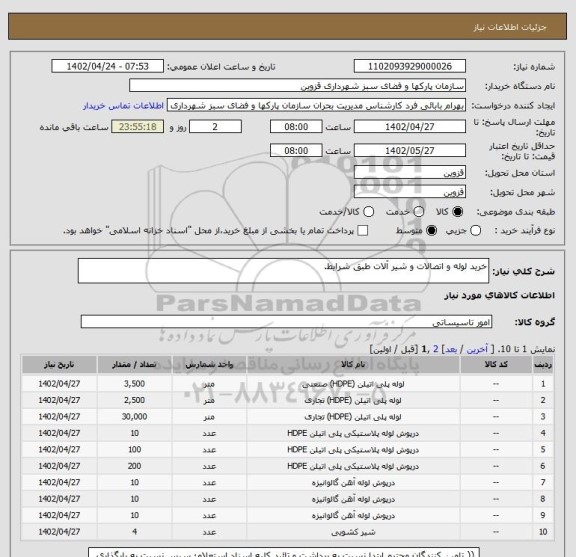576x557 pixels.
Task: Go to page 2 of items
Action: (436, 349)
